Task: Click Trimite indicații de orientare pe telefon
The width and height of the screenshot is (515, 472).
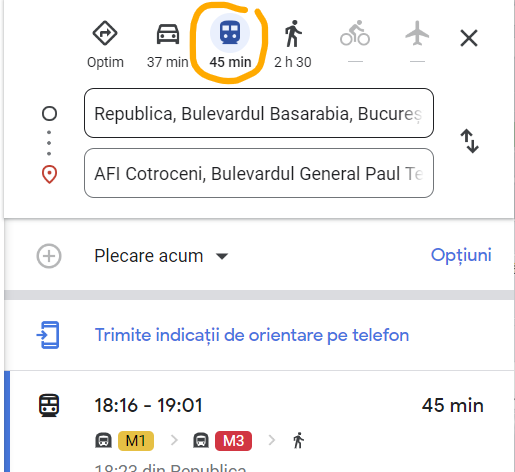Action: coord(252,335)
